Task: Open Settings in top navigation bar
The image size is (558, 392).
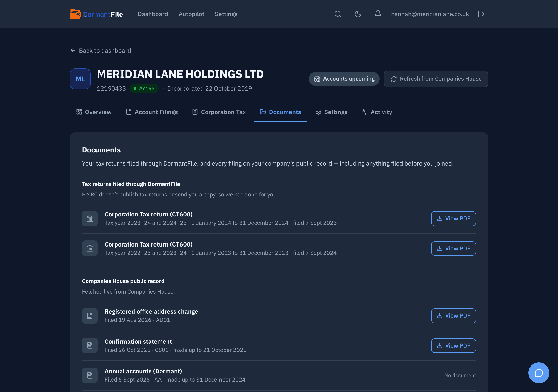Action: pos(226,14)
